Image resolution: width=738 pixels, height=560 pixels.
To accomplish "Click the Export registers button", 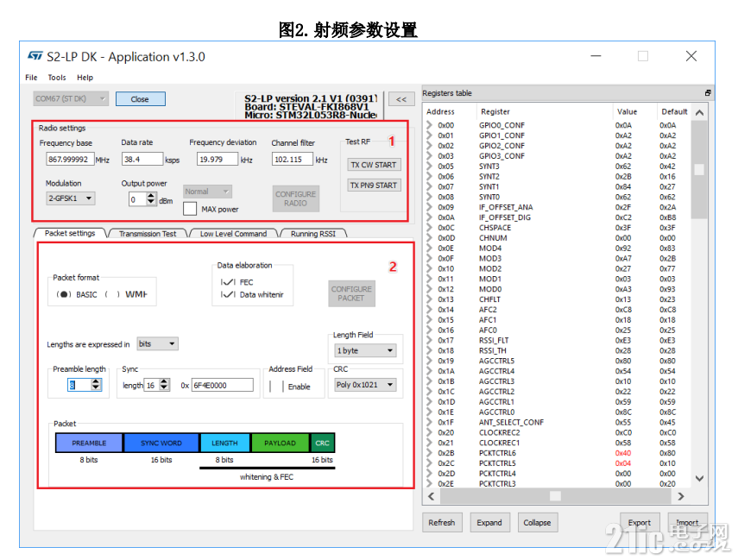I will coord(640,522).
